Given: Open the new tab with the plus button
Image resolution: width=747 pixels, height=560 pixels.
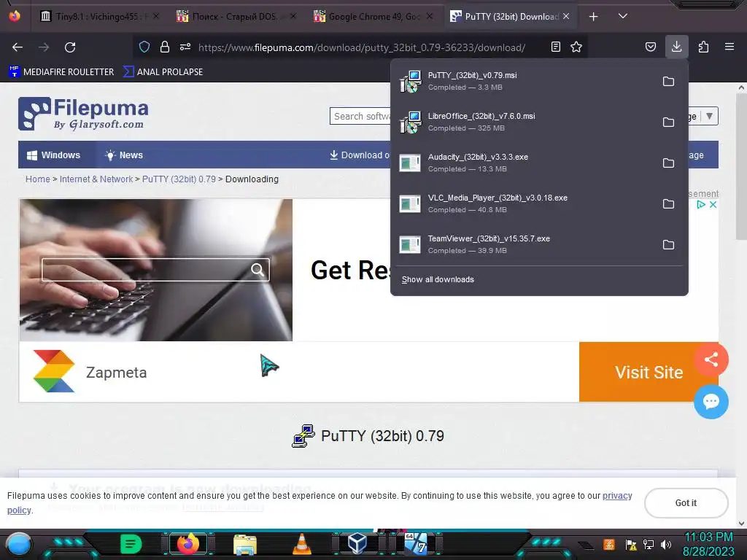Looking at the screenshot, I should click(x=593, y=17).
